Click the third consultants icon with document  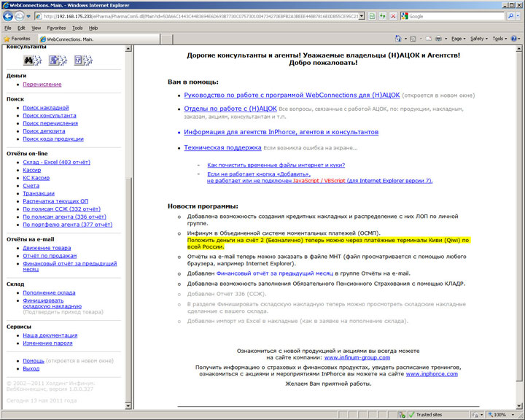83,61
